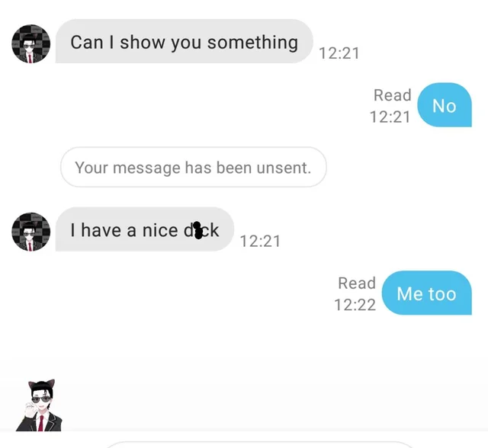Select the "I have a nice" message bubble
Screen dimensions: 488x448
145,229
